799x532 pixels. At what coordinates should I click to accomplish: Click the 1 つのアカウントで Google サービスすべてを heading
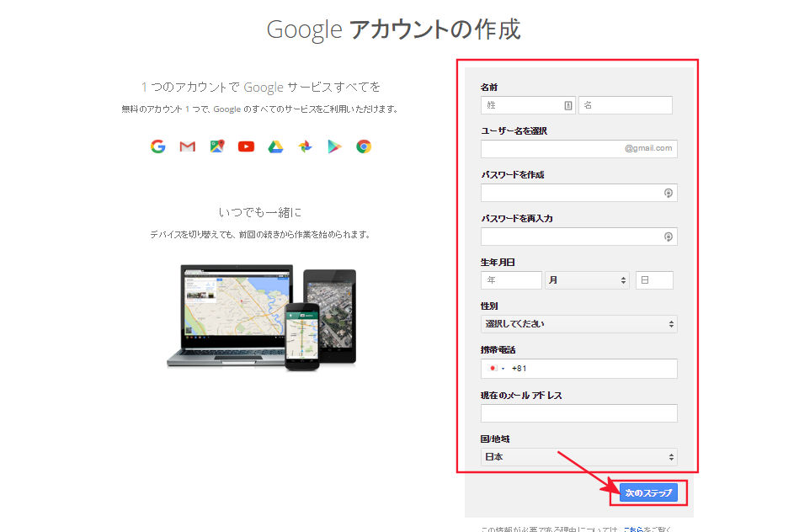point(260,88)
